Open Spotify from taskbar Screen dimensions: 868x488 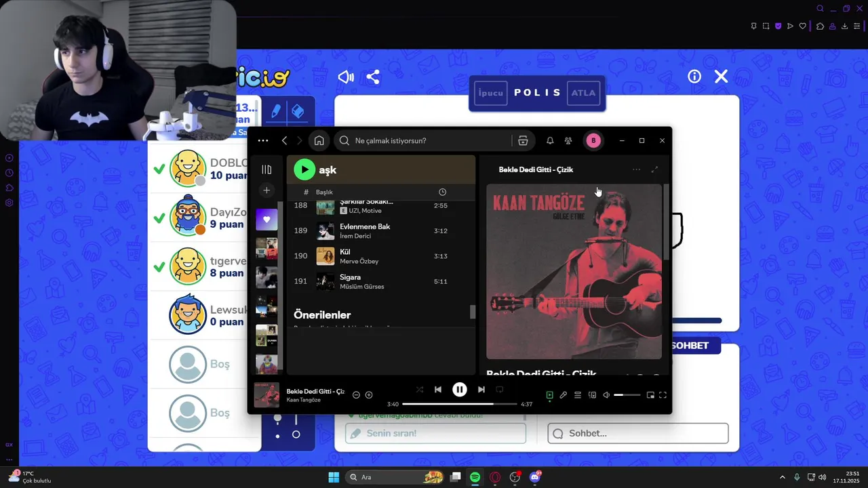click(x=475, y=477)
